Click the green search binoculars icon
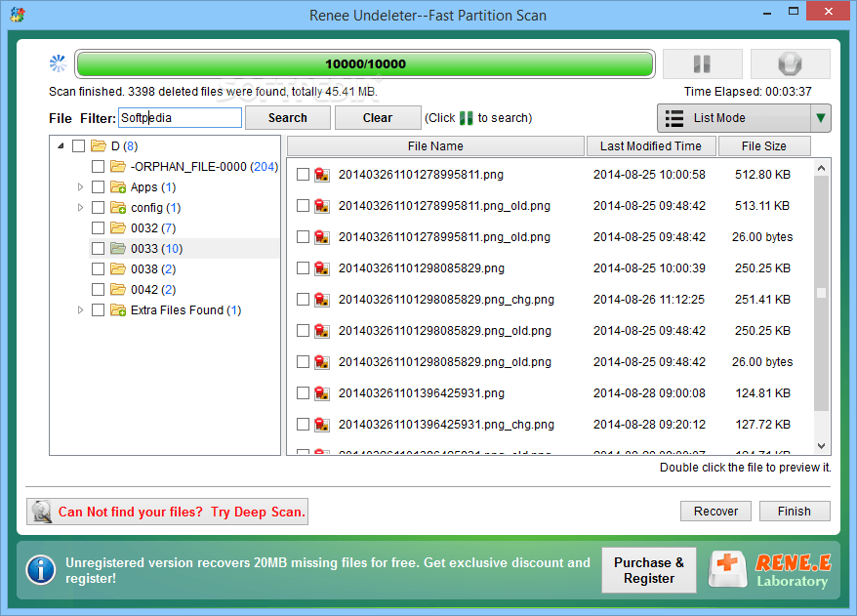 pos(467,118)
